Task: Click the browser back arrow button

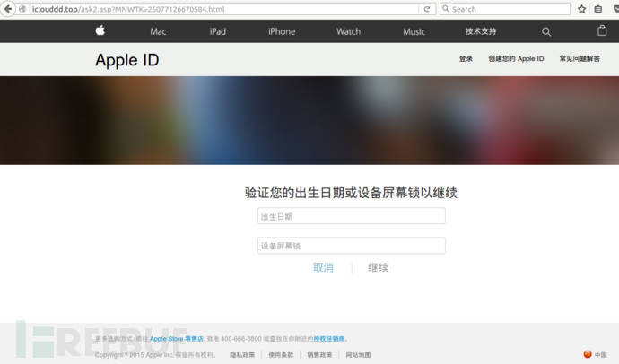Action: point(7,9)
